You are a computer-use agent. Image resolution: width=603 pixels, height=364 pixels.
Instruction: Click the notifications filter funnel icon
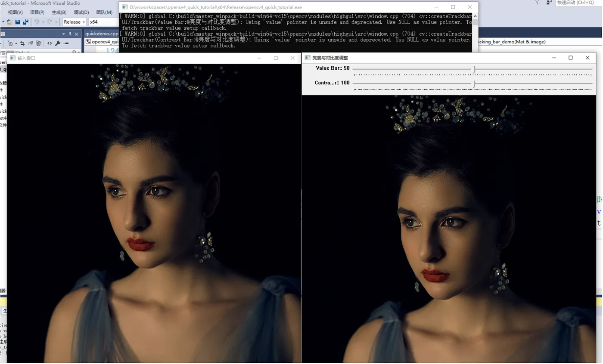tap(537, 2)
